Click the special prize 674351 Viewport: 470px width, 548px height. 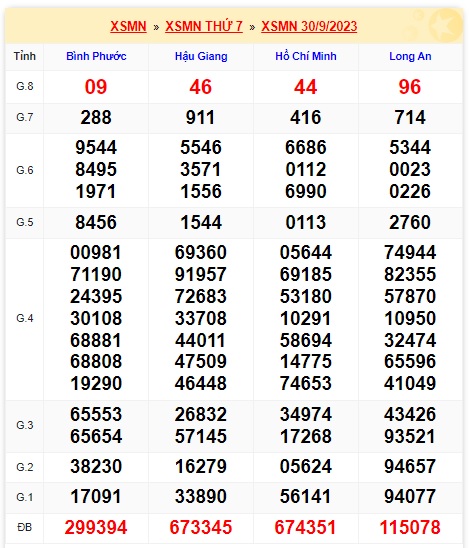[305, 528]
